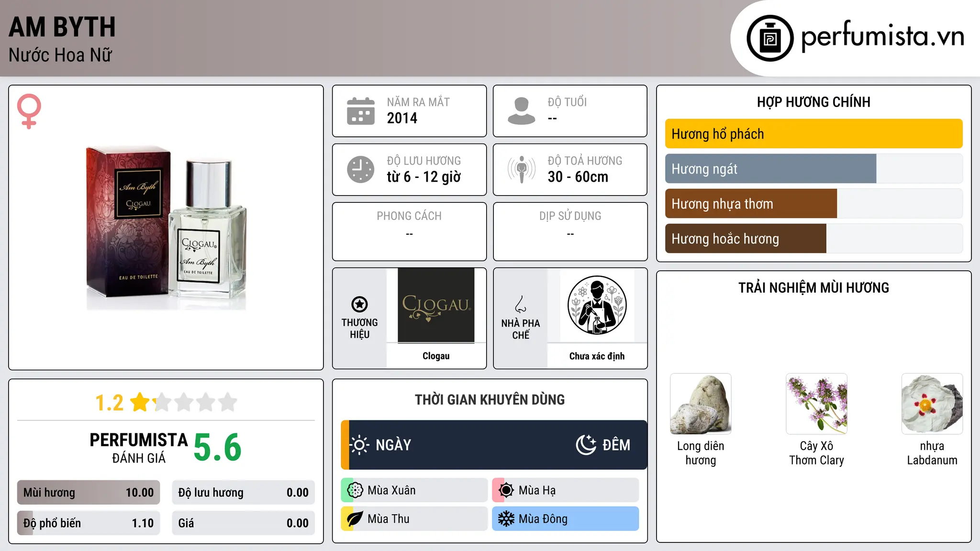980x551 pixels.
Task: Click the green 5.6 Perfumista score
Action: pyautogui.click(x=218, y=448)
